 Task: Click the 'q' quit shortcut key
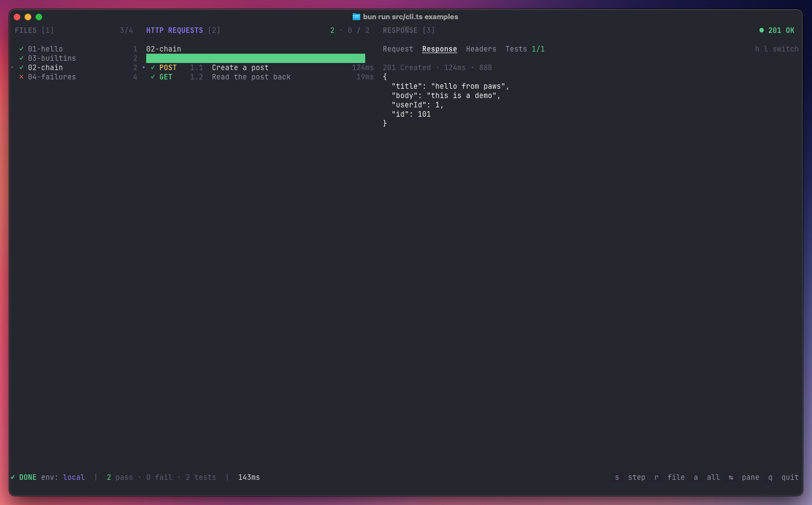coord(770,478)
